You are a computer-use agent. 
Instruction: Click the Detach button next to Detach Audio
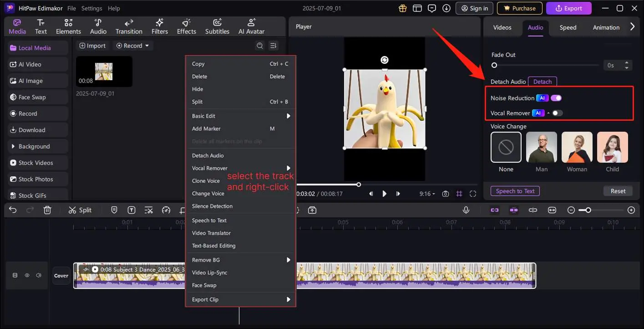pyautogui.click(x=542, y=81)
